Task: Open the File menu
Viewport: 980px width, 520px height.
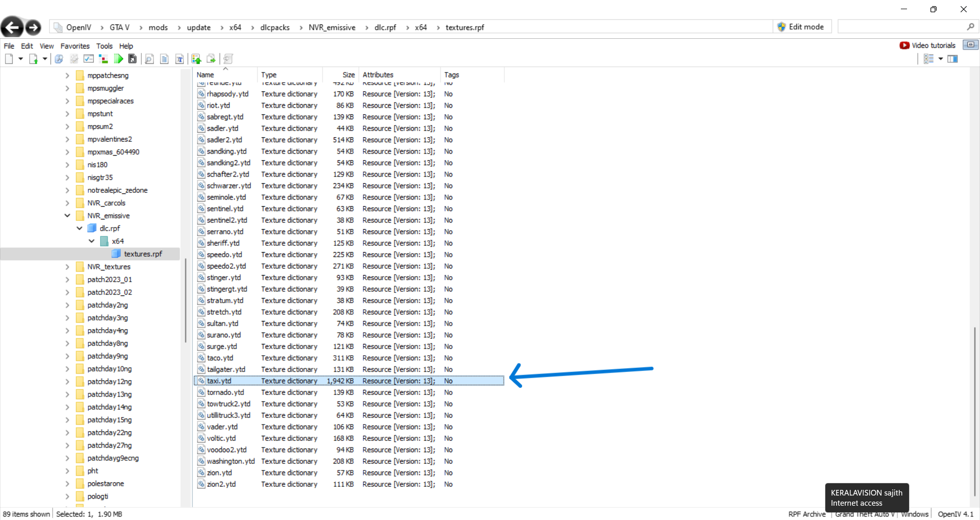Action: (9, 46)
